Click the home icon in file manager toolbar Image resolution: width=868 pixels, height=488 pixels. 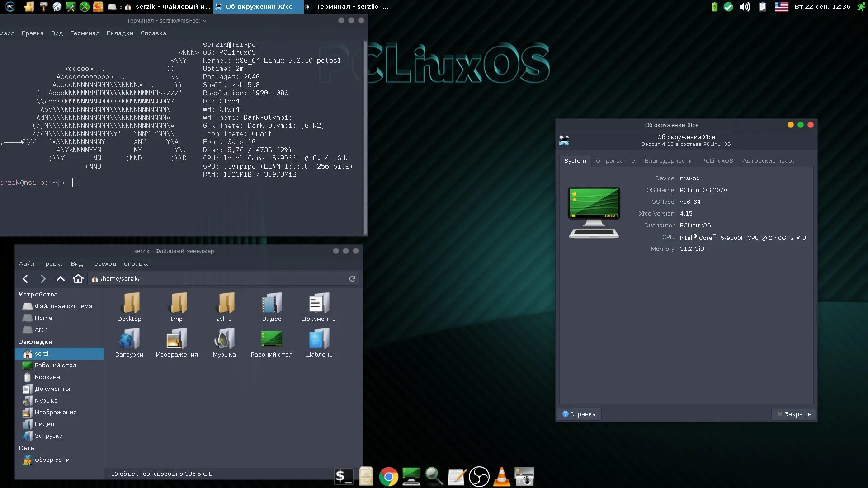[78, 279]
